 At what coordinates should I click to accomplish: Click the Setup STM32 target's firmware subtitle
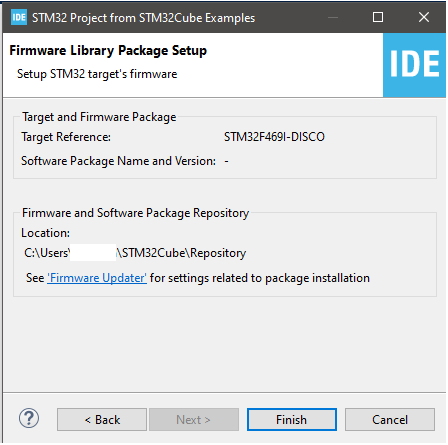(x=97, y=74)
